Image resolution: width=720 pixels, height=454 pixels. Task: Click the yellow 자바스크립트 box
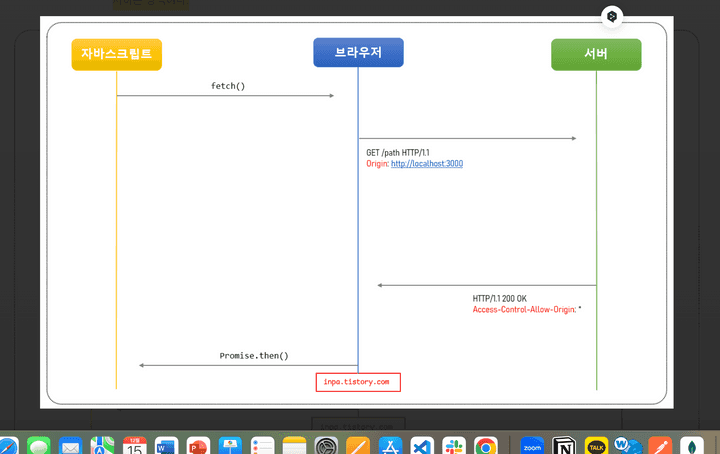116,54
